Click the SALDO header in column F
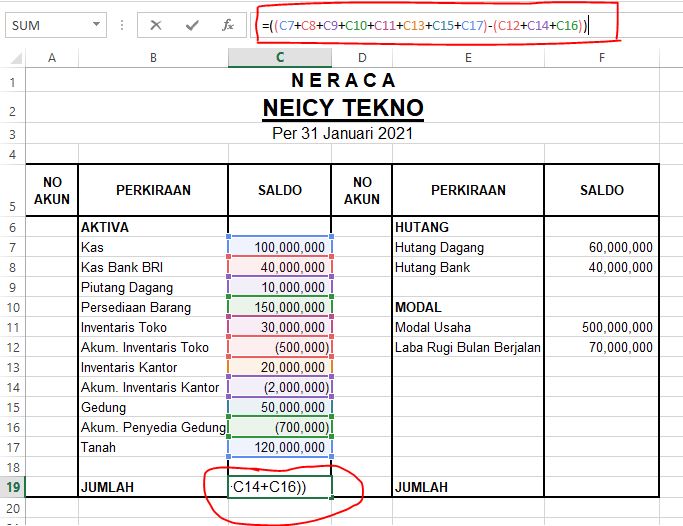This screenshot has width=683, height=526. coord(602,190)
